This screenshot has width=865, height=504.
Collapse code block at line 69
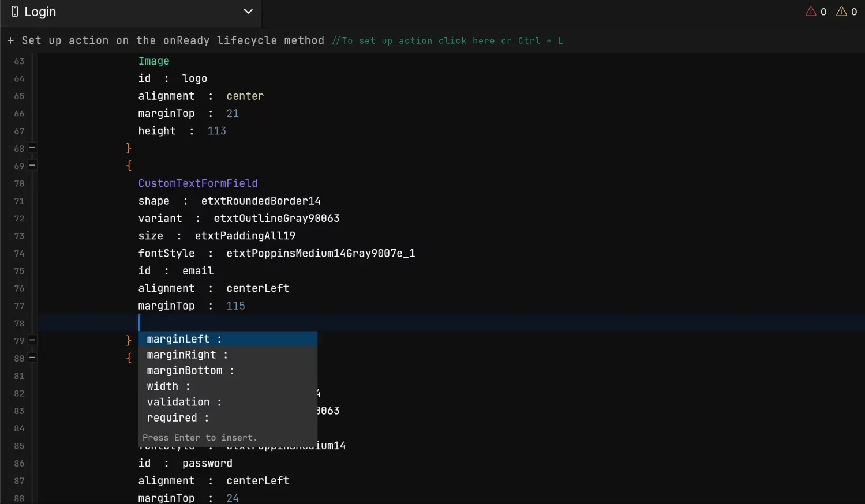[x=32, y=166]
